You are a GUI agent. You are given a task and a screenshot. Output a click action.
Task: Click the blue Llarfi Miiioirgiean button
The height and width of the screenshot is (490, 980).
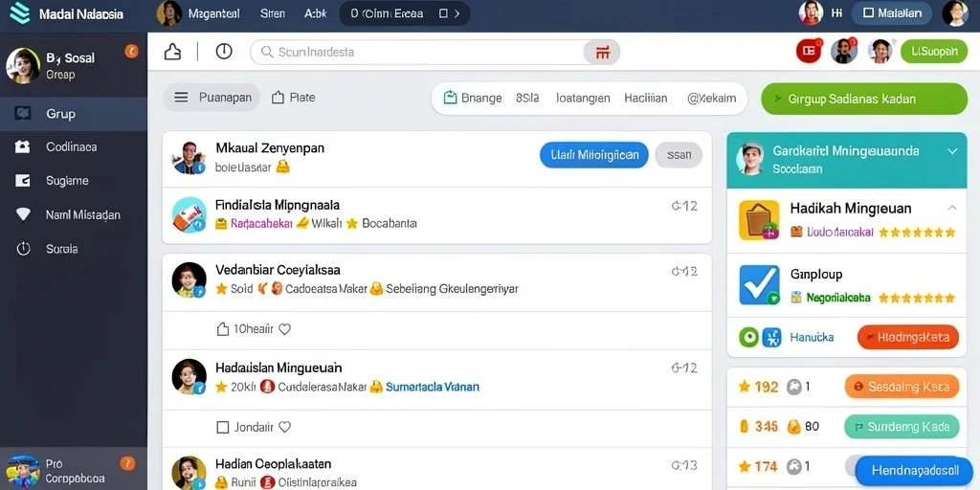[x=594, y=154]
